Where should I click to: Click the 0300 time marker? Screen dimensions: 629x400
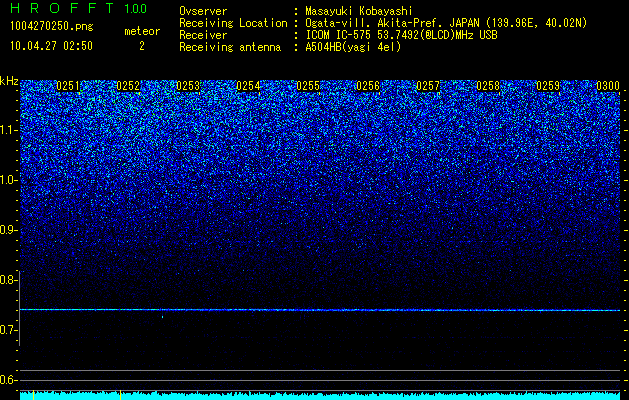tap(608, 86)
